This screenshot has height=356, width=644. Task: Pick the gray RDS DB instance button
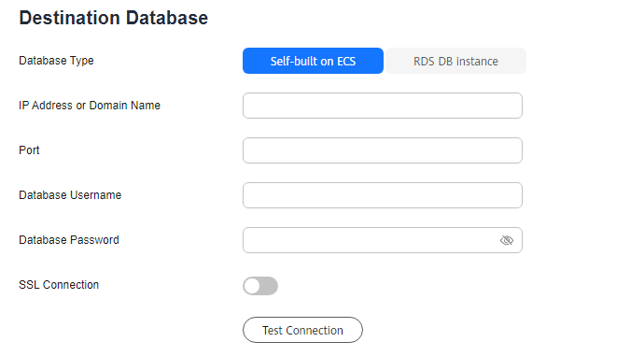click(455, 61)
